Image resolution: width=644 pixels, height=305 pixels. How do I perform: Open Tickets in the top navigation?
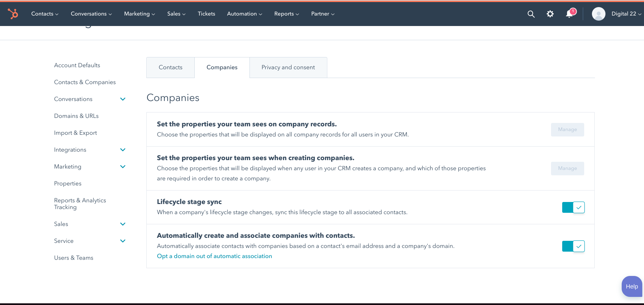click(206, 14)
